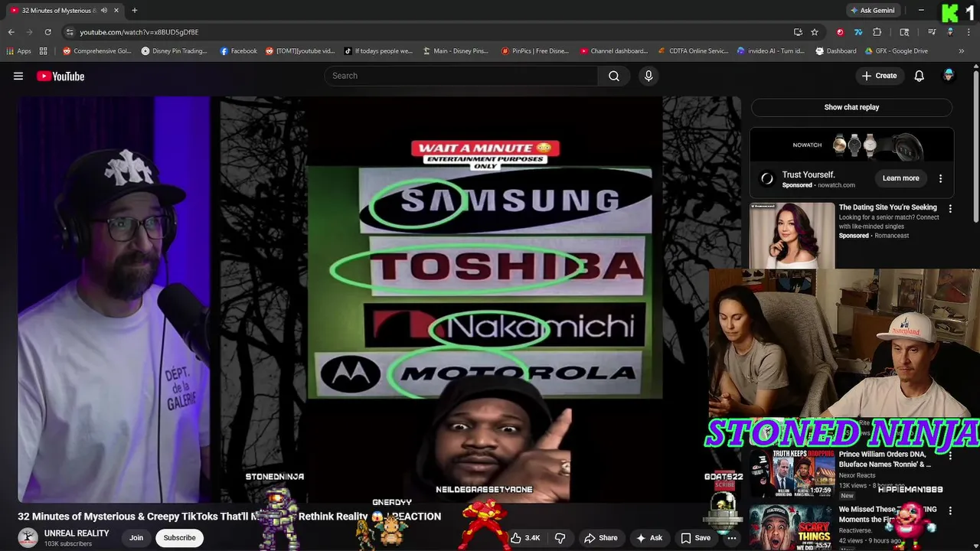
Task: Subscribe to UNREAL REALITY channel
Action: click(180, 538)
